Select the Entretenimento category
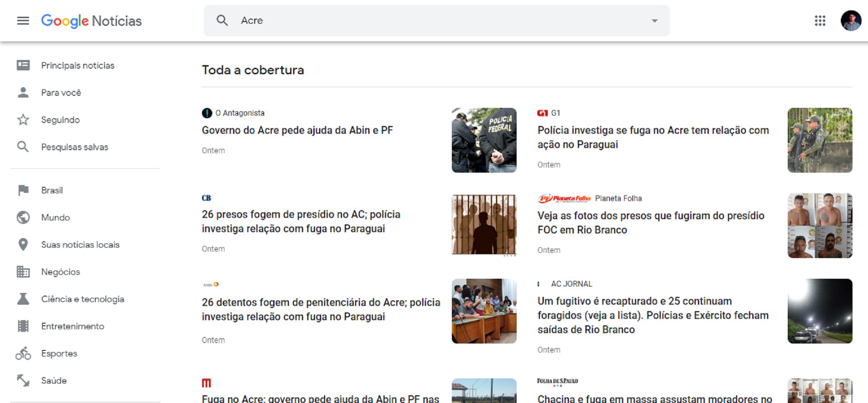The height and width of the screenshot is (403, 868). click(73, 326)
